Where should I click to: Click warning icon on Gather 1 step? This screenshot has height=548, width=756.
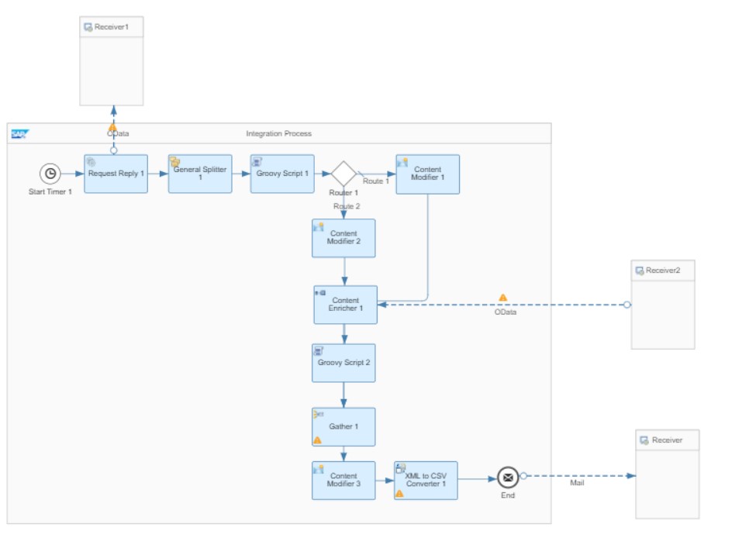click(x=317, y=440)
